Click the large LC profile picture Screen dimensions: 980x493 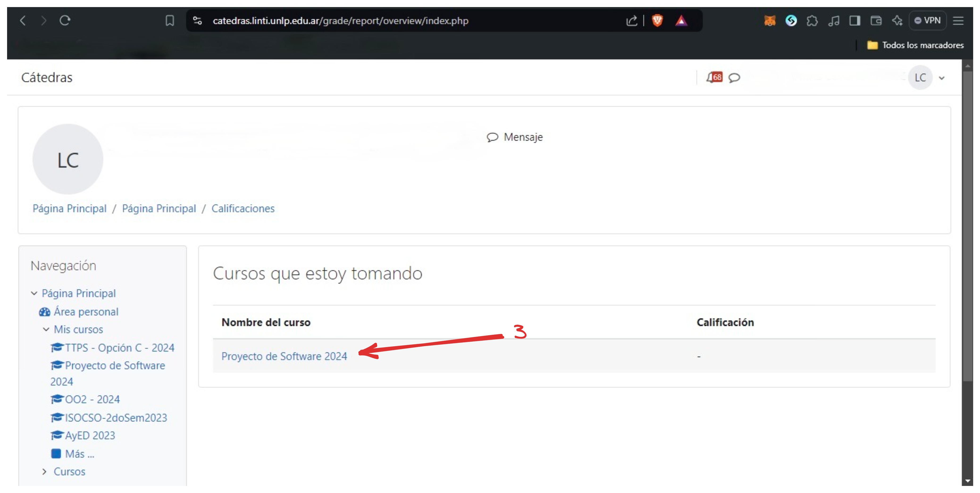coord(68,159)
